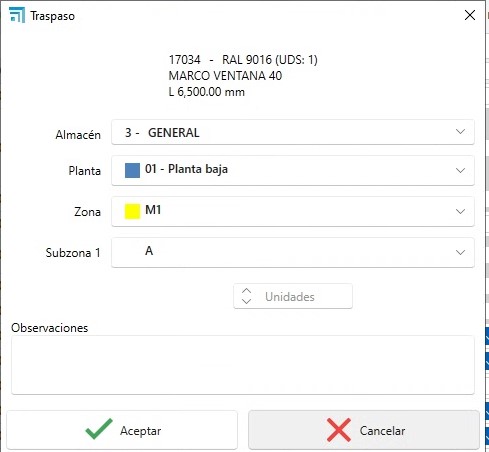Click the Subzona 1 value 'A'
This screenshot has height=452, width=489.
click(x=149, y=251)
